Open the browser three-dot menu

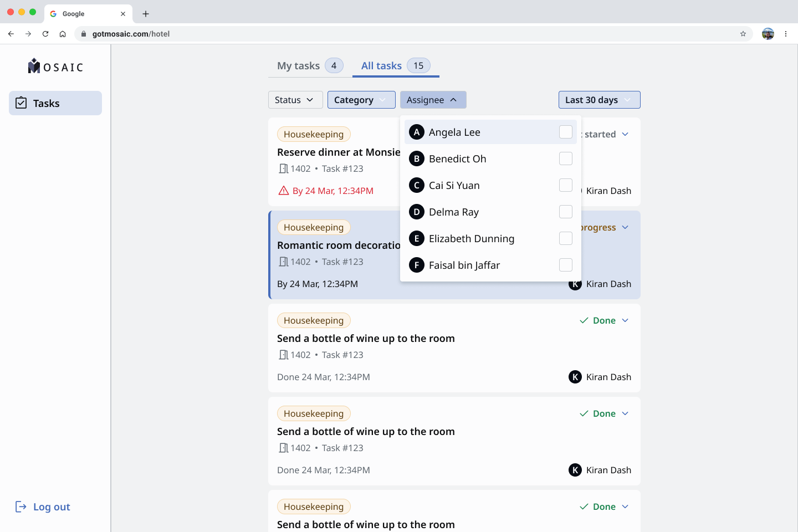pyautogui.click(x=786, y=34)
